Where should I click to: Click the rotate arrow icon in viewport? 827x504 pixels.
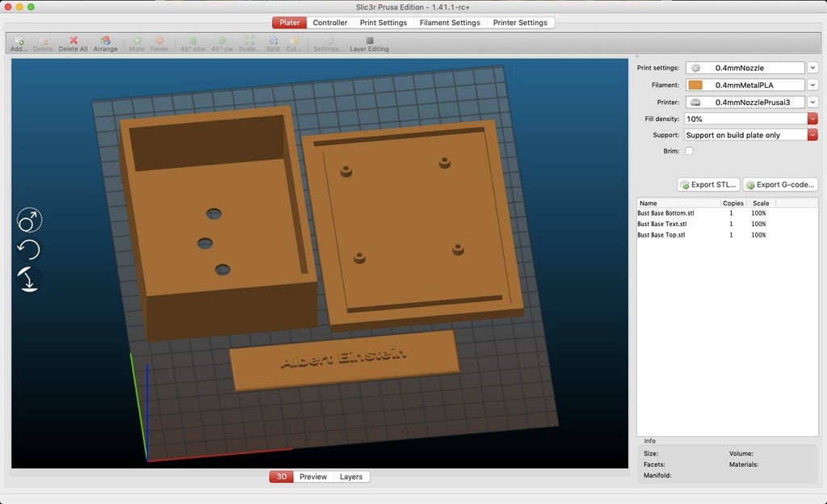point(29,250)
